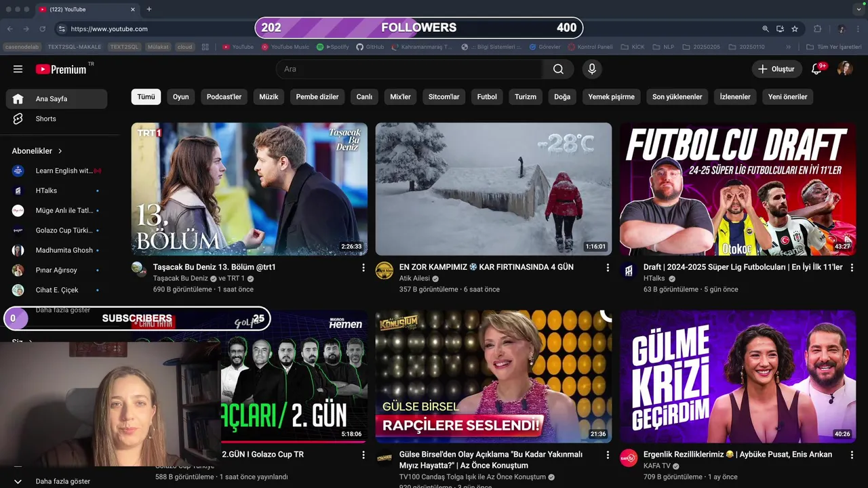868x488 pixels.
Task: Open the HTalks avatar beside Draft video
Action: 629,270
